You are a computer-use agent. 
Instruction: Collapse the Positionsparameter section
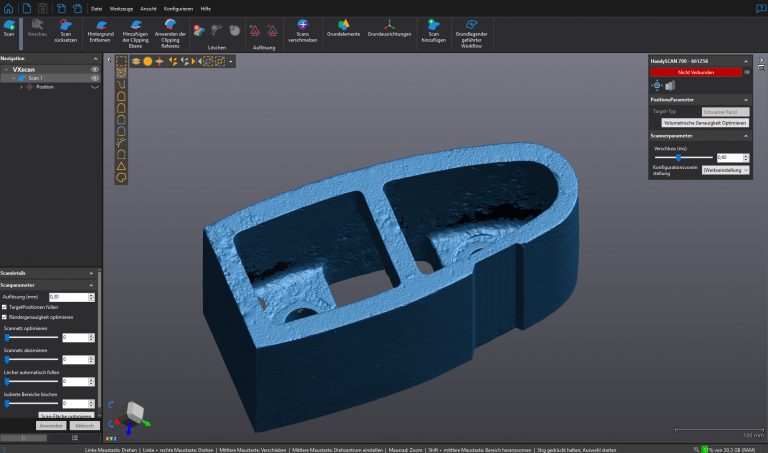tap(746, 99)
